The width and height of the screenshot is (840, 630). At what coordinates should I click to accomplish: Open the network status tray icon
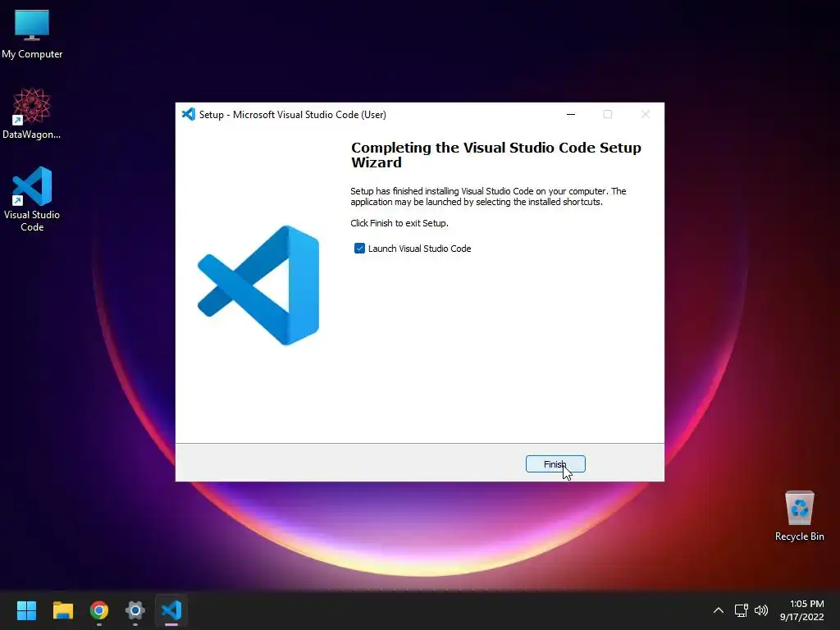(x=742, y=610)
